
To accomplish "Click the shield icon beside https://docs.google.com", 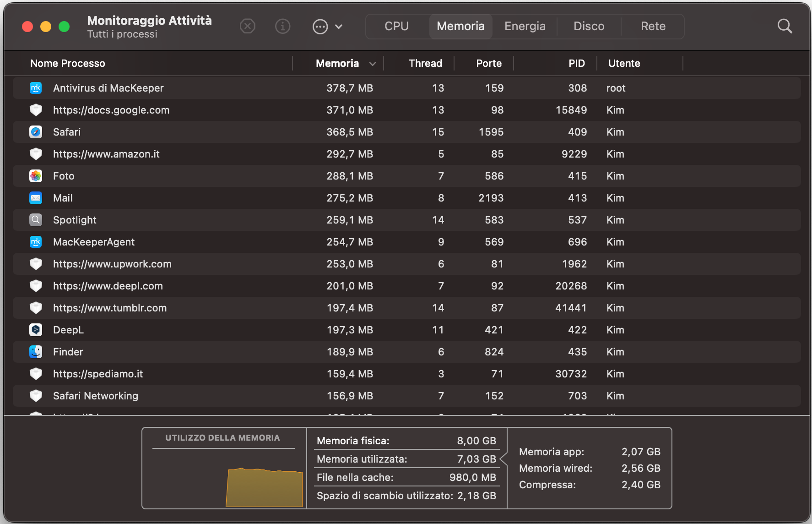I will pyautogui.click(x=36, y=110).
